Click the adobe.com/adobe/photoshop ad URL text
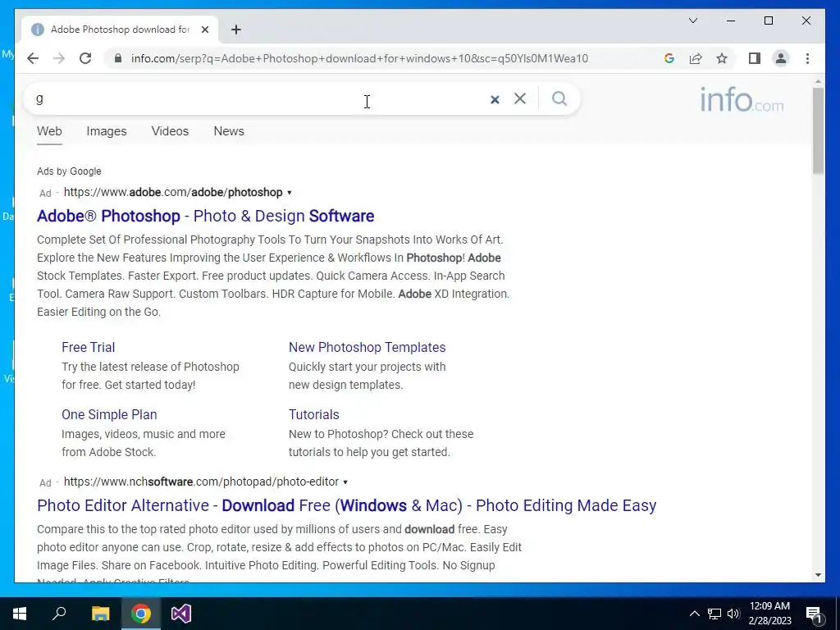 tap(173, 192)
